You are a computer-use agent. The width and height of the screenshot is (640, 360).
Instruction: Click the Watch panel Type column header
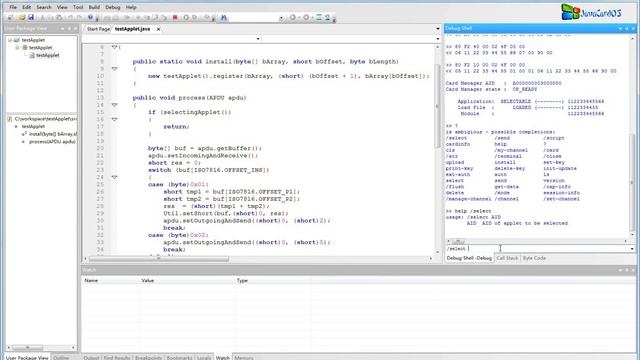point(273,280)
